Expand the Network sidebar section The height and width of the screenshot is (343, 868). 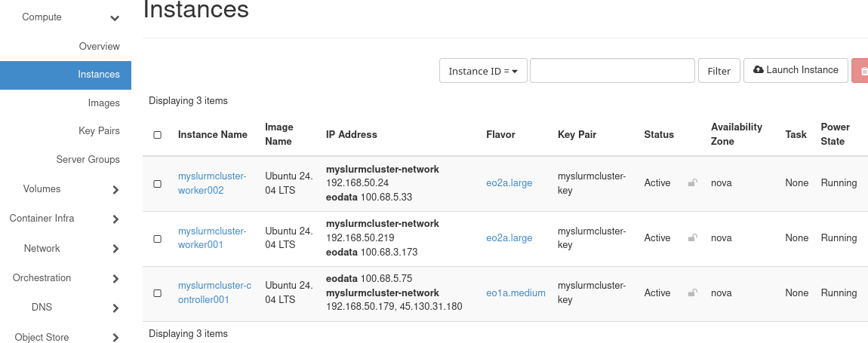[x=115, y=249]
